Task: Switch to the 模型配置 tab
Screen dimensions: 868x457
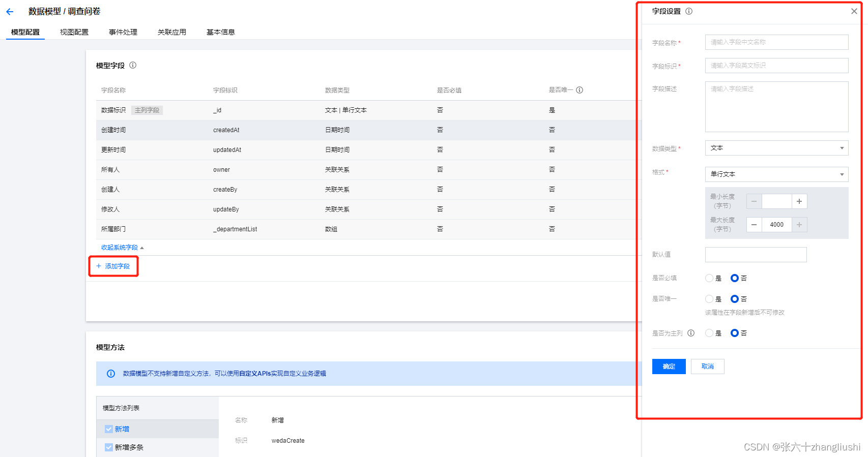Action: click(25, 32)
